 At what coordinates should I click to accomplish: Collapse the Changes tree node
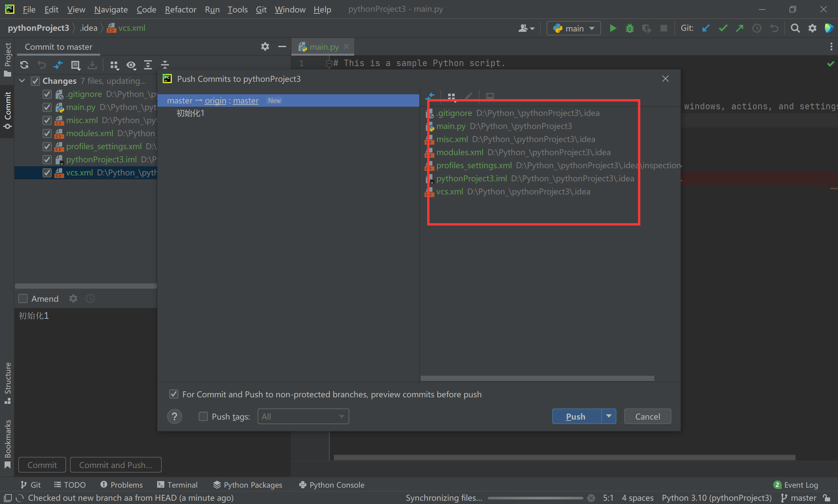tap(22, 81)
